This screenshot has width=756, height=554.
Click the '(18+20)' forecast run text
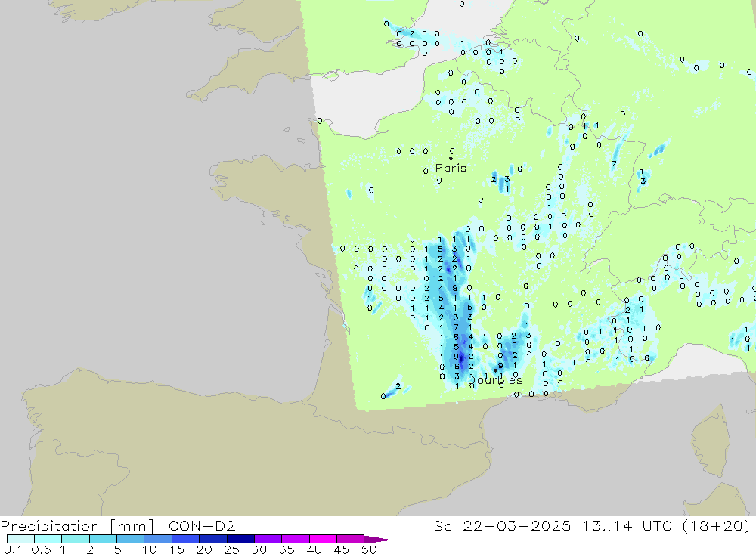[x=717, y=525]
